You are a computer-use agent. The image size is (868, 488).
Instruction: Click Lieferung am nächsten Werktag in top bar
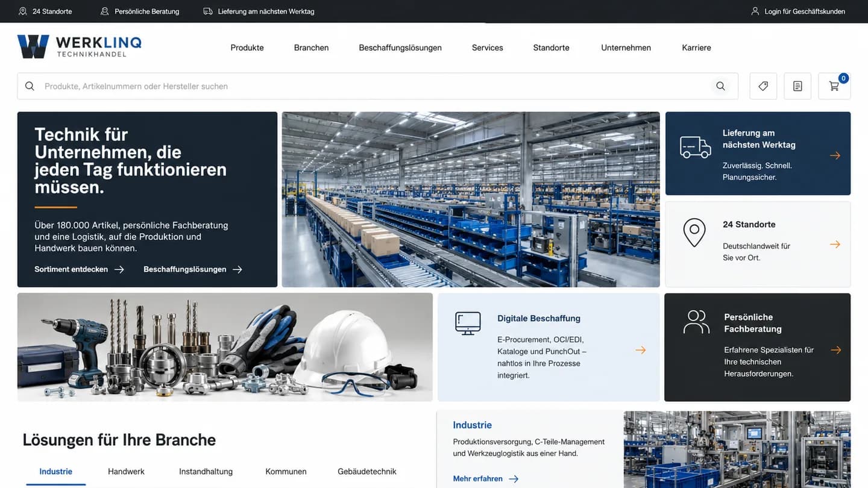tap(266, 11)
